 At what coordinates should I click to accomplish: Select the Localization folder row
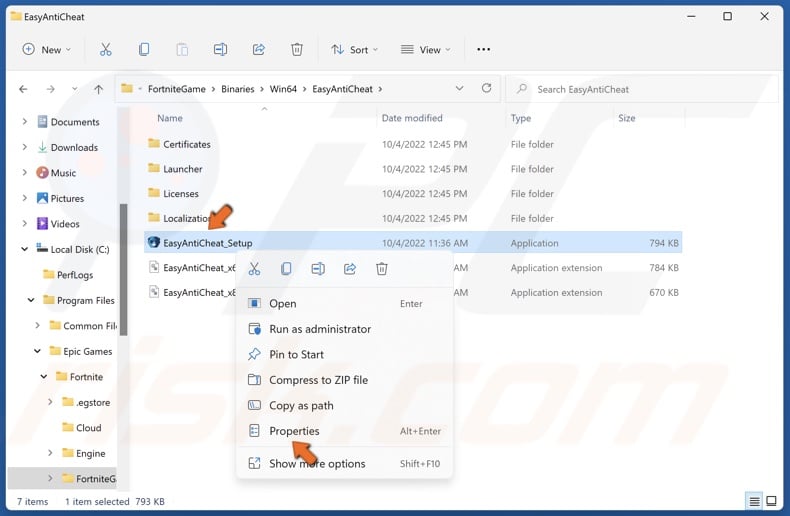pyautogui.click(x=413, y=218)
